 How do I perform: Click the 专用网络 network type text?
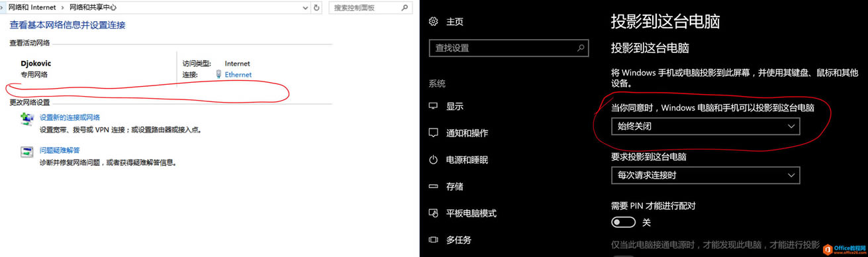click(34, 75)
